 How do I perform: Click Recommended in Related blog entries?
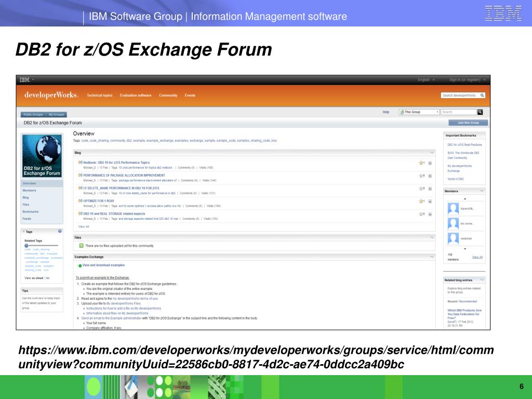(468, 301)
